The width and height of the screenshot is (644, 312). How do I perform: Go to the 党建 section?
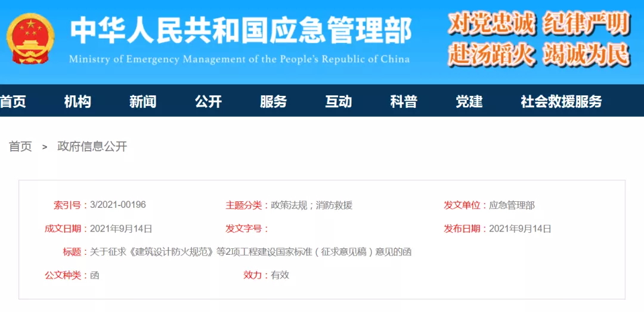(x=469, y=101)
